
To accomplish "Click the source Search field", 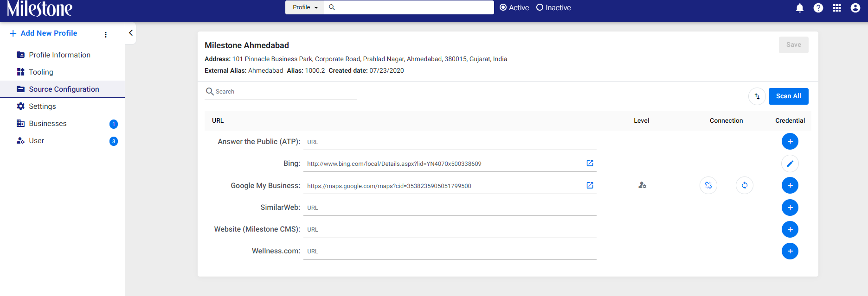I will 281,92.
